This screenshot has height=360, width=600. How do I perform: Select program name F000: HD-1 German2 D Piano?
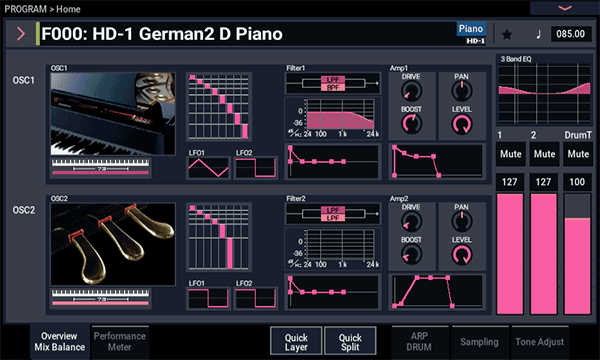[x=162, y=34]
